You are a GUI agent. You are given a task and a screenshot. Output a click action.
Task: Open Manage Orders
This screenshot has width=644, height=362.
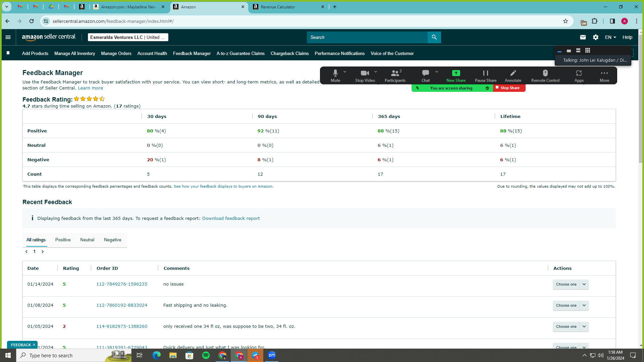tap(116, 53)
